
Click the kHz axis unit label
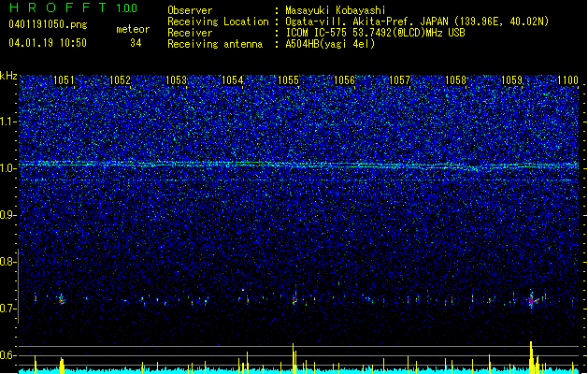click(8, 76)
